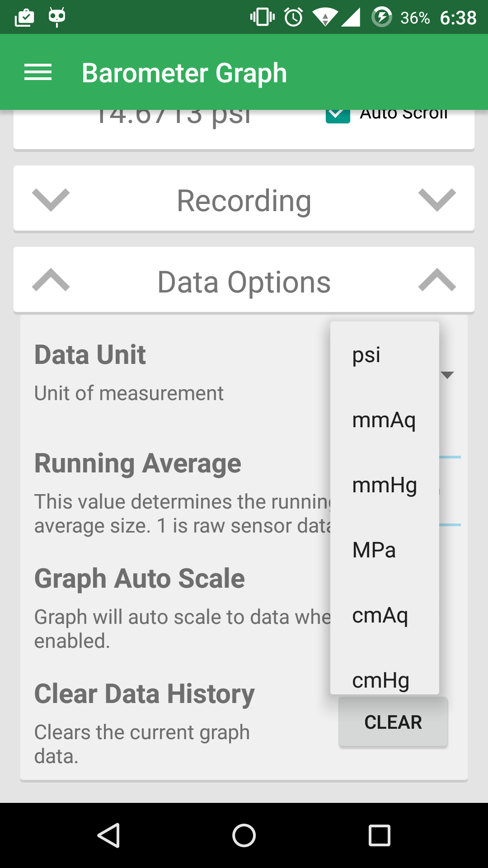Tap the Wi-Fi signal status icon
488x868 pixels.
[324, 18]
